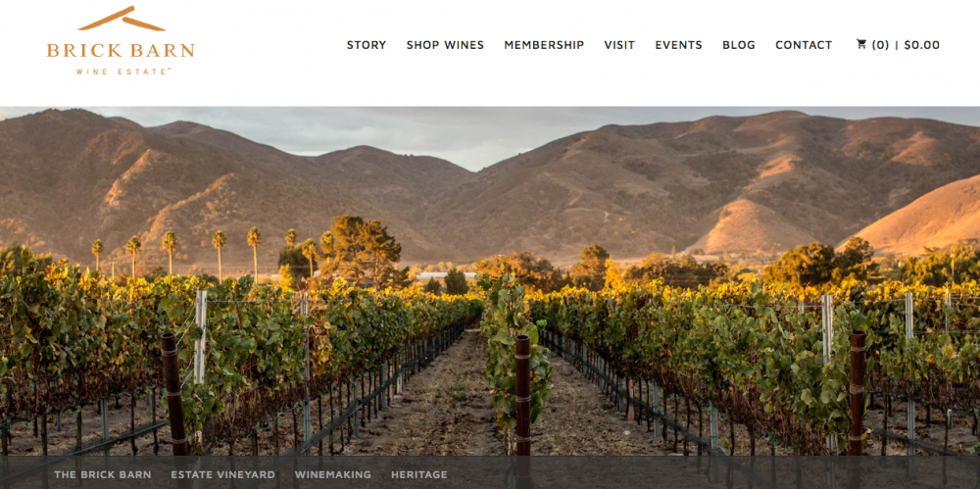The width and height of the screenshot is (980, 489).
Task: Open the Story menu item
Action: 367,45
